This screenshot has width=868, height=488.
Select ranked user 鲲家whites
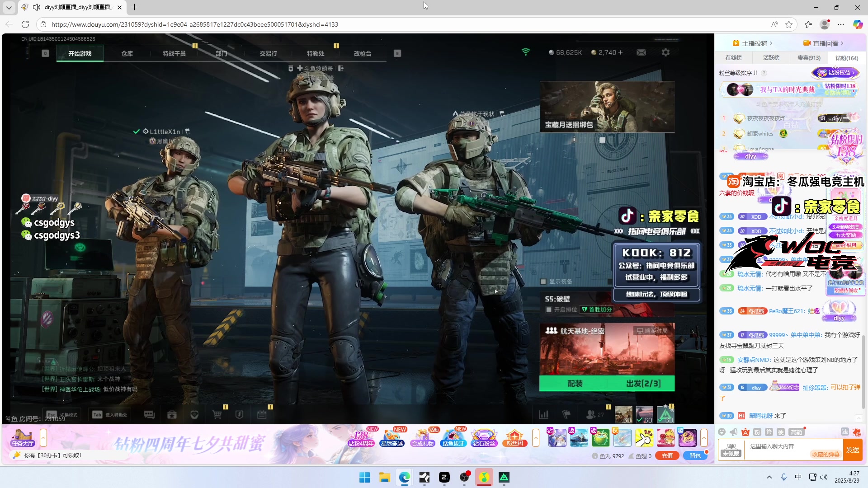click(760, 134)
